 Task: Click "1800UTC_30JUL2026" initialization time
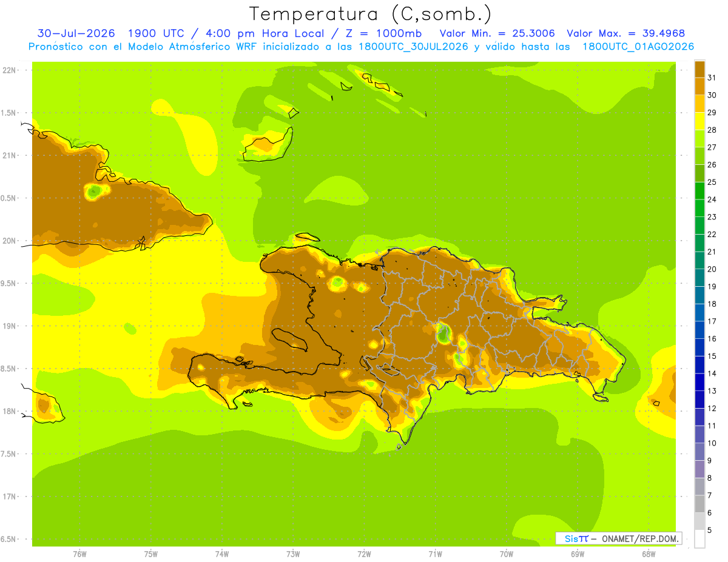(414, 47)
